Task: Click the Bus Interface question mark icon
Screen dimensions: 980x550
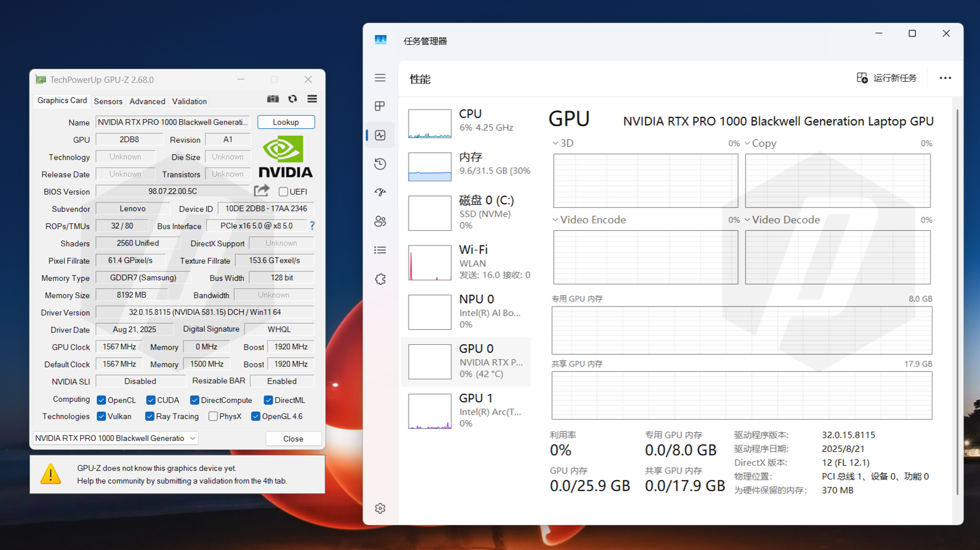Action: click(x=312, y=226)
